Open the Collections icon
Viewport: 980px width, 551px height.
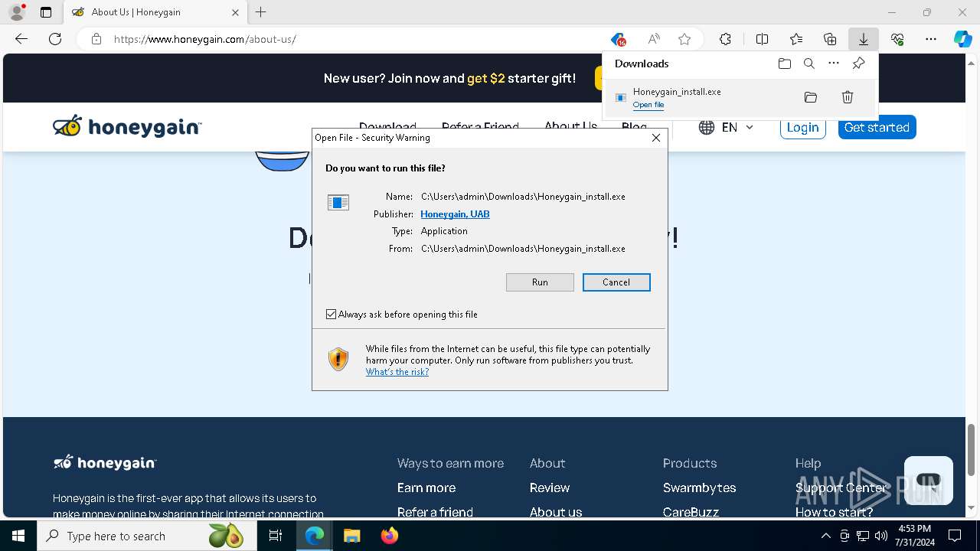click(830, 39)
